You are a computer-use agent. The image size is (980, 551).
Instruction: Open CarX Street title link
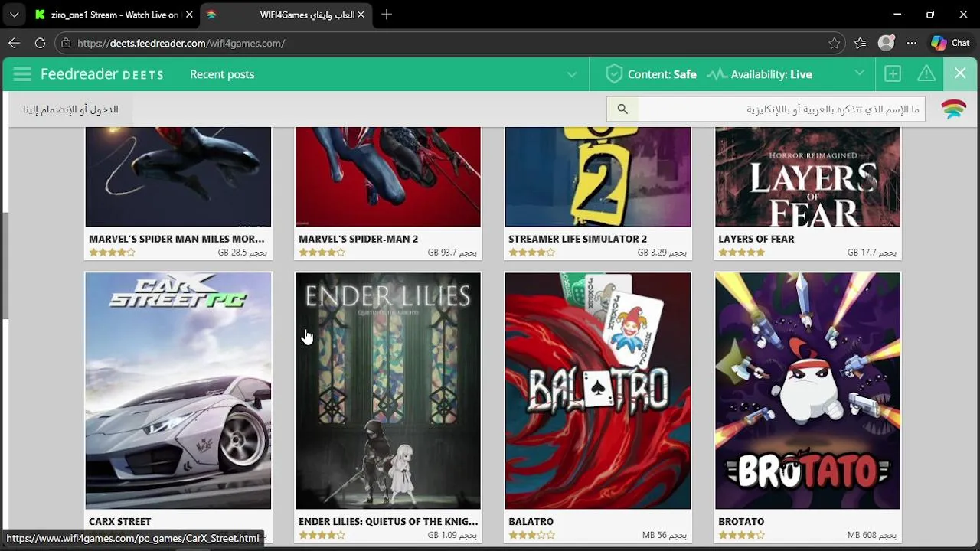[x=119, y=521]
